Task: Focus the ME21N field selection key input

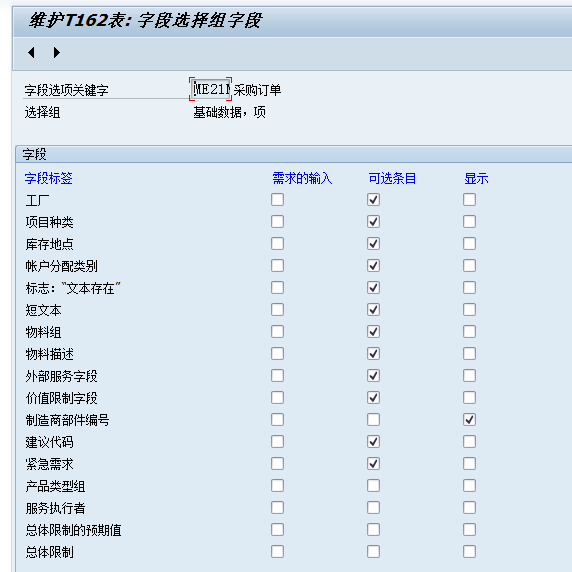Action: [211, 89]
